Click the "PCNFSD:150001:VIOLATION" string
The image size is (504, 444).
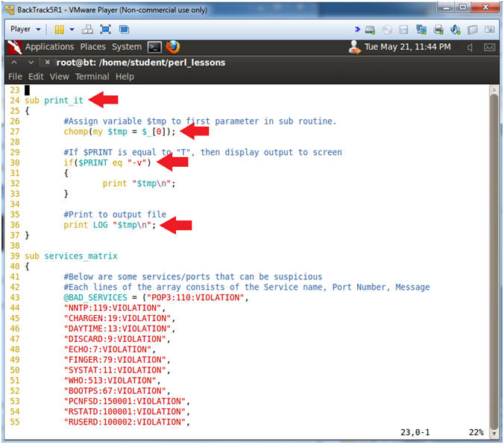pos(125,401)
